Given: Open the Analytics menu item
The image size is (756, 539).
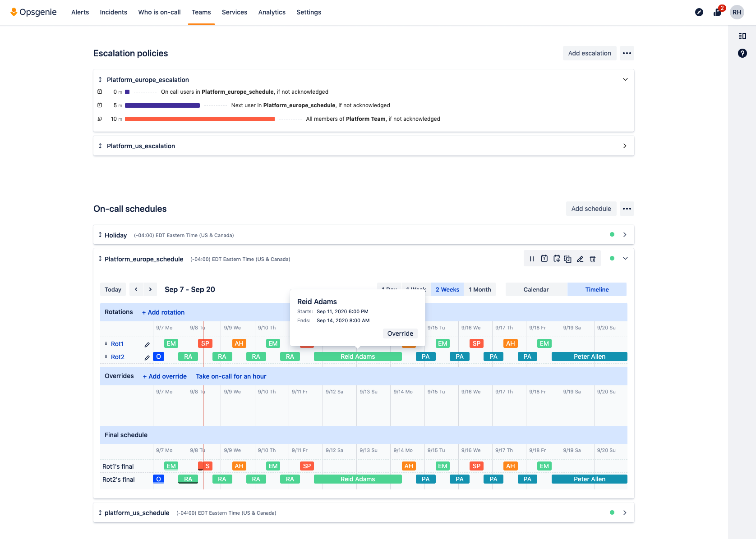Looking at the screenshot, I should (272, 12).
